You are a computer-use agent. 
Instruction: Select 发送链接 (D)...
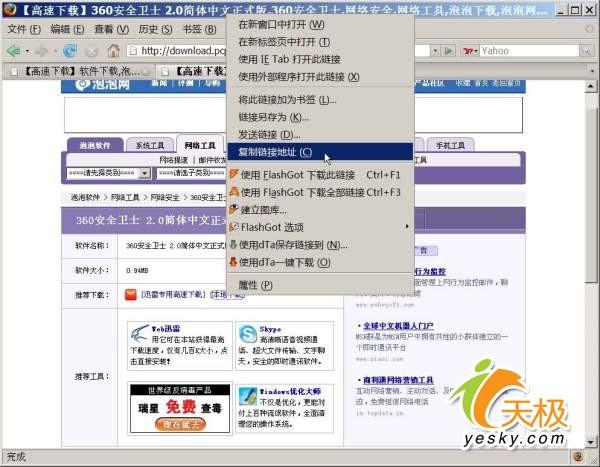pos(320,135)
